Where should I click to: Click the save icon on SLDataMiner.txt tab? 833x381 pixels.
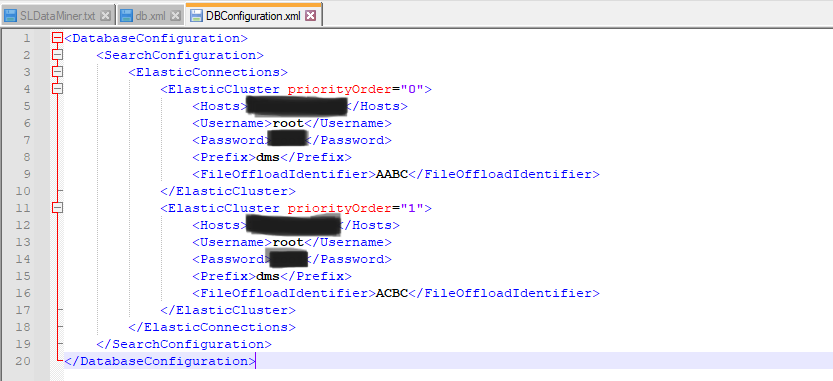11,16
